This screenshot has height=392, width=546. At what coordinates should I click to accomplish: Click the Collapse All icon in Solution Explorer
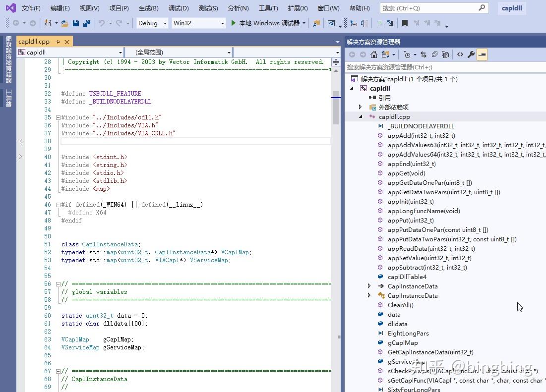point(434,55)
